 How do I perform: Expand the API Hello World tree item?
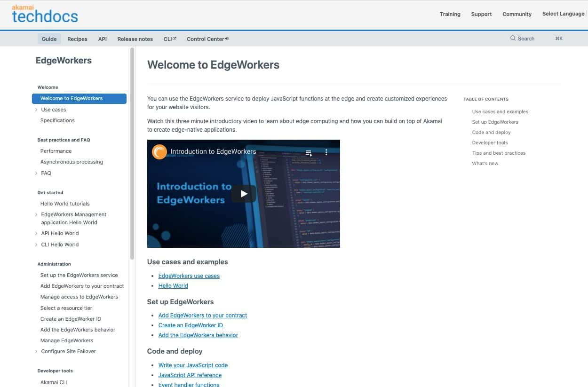[36, 233]
